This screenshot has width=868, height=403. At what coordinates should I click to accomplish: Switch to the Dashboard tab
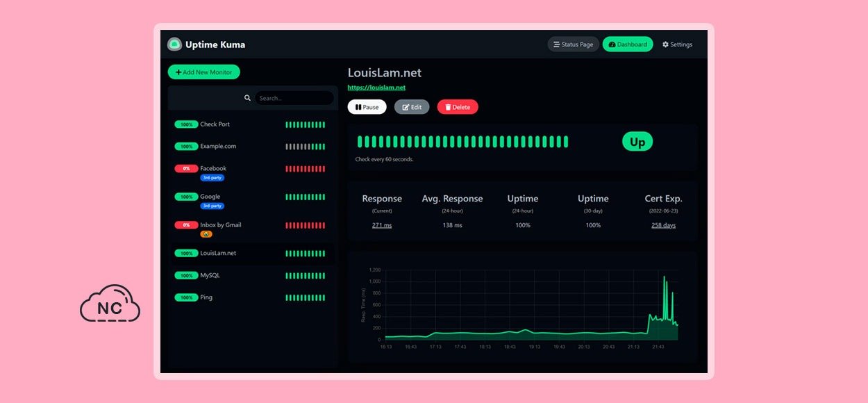tap(628, 44)
